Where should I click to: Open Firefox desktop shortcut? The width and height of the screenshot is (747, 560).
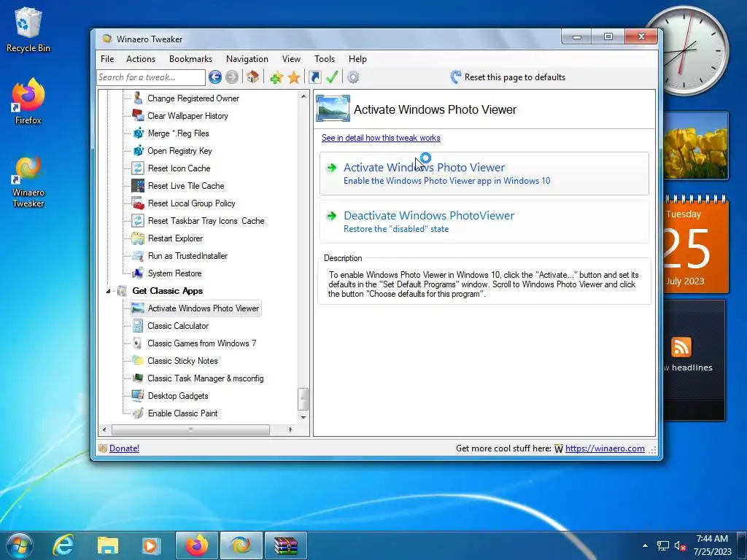[x=28, y=101]
